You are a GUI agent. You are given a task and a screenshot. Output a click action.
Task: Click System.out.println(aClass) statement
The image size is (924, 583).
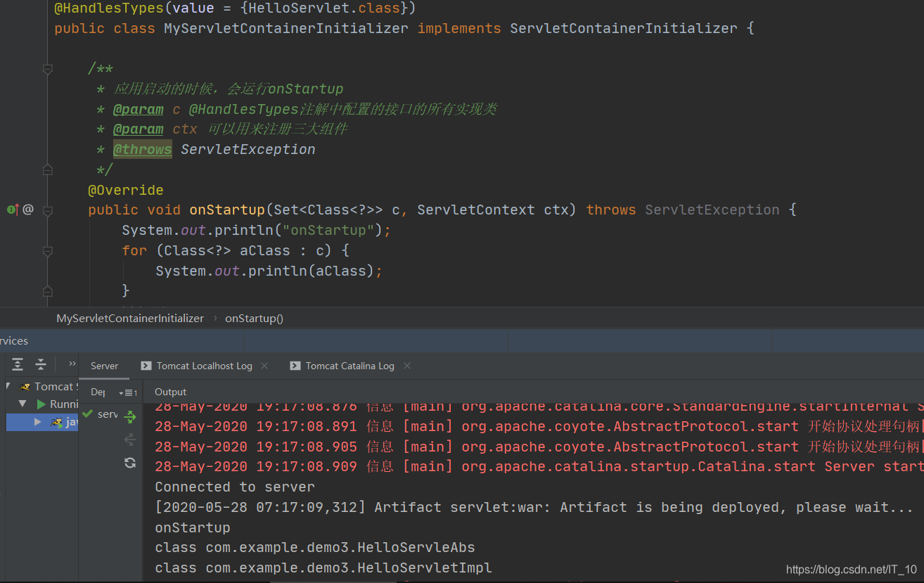point(269,271)
